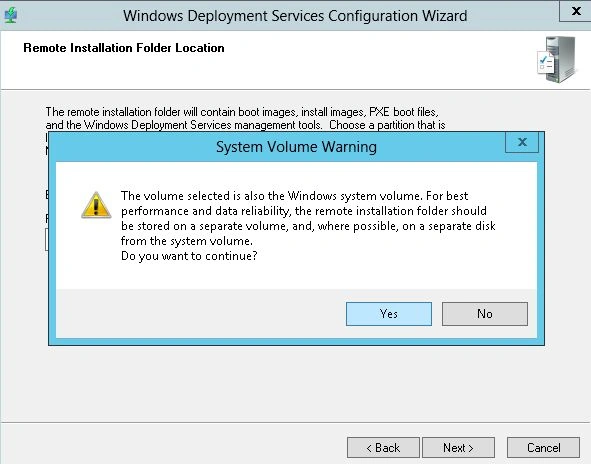Image resolution: width=591 pixels, height=464 pixels.
Task: Click the Windows Deployment Services title bar icon
Action: tap(11, 15)
